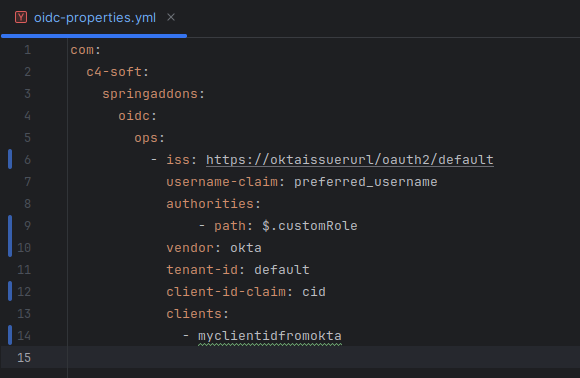Click the 'client-id-claim:' key

pos(229,292)
